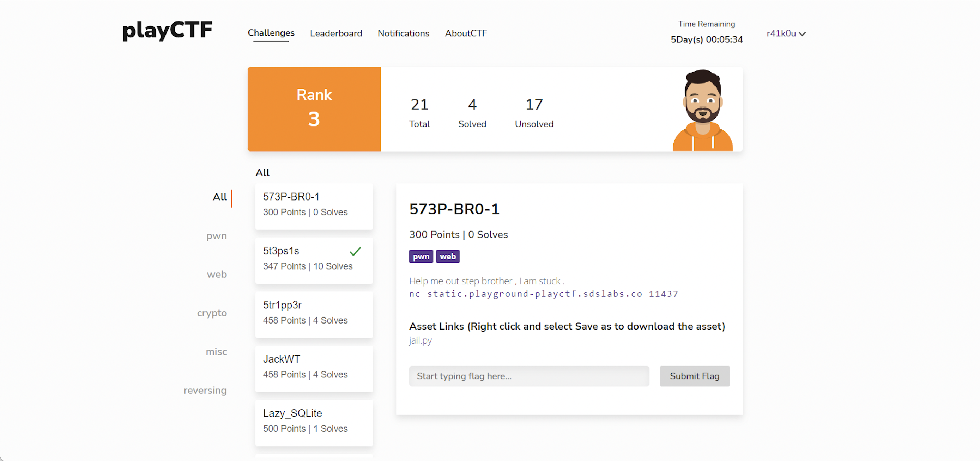Go to the Leaderboard tab
The height and width of the screenshot is (461, 980).
point(336,33)
